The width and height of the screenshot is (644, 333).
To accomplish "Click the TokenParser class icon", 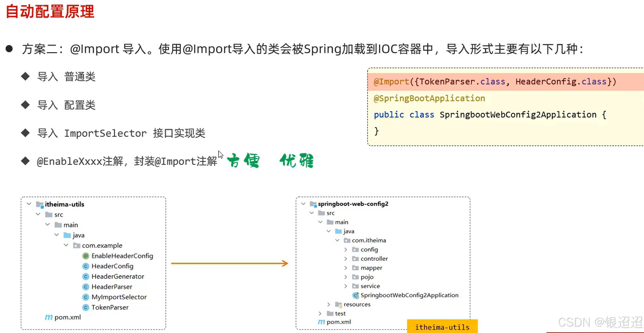I will [x=86, y=307].
